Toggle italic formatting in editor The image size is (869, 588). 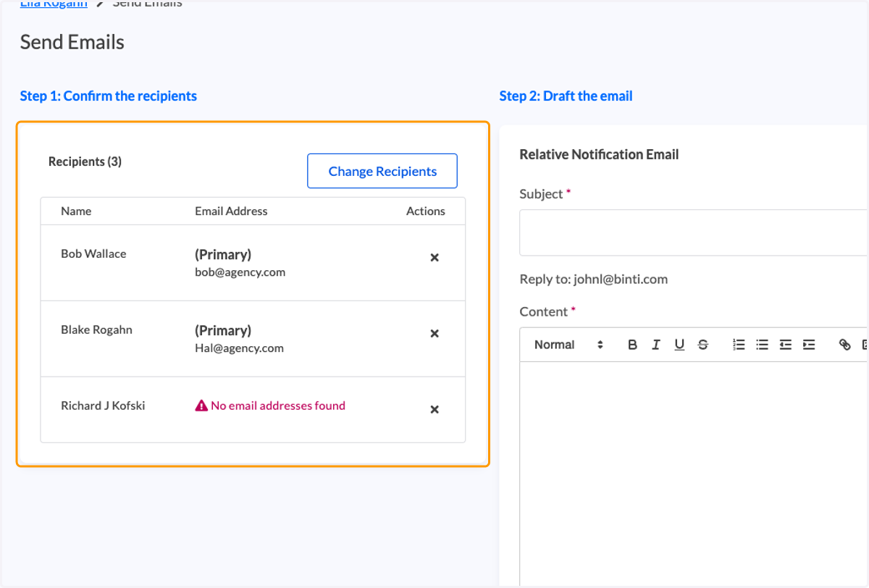click(655, 345)
